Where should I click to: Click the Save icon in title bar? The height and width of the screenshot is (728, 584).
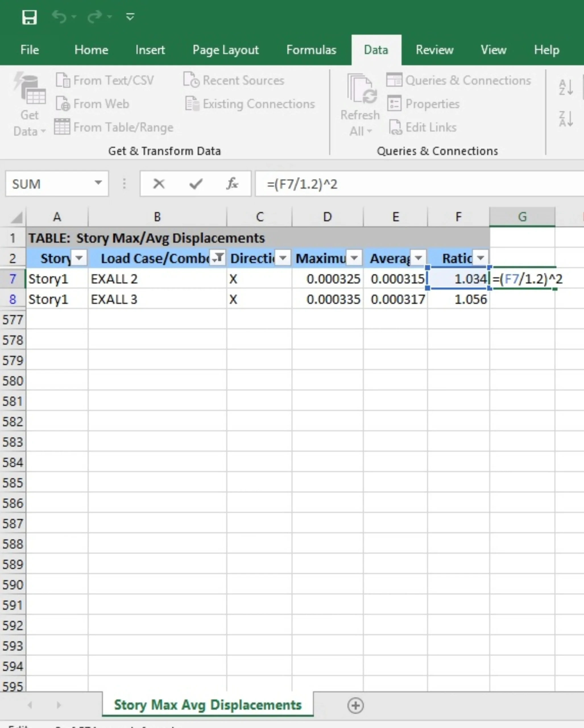[x=29, y=17]
